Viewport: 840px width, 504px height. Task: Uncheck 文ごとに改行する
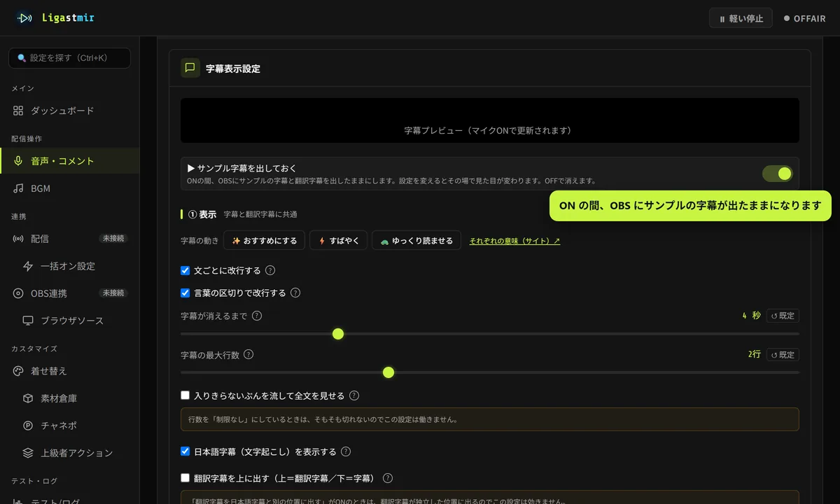pos(185,271)
